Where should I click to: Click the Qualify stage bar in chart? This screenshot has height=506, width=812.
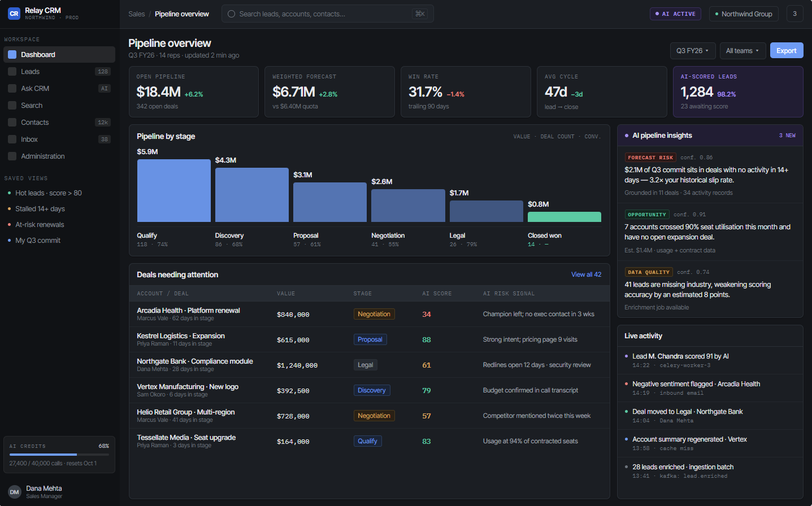(x=174, y=190)
